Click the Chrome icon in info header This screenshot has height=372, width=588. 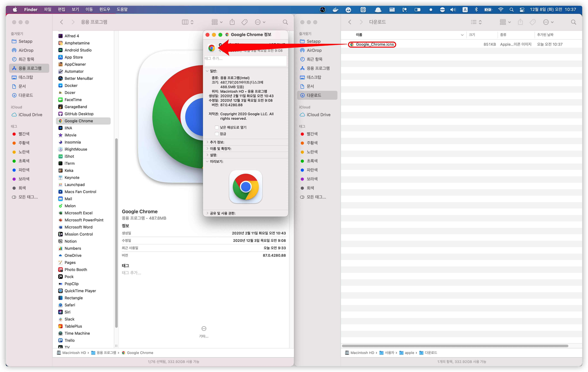pyautogui.click(x=211, y=48)
